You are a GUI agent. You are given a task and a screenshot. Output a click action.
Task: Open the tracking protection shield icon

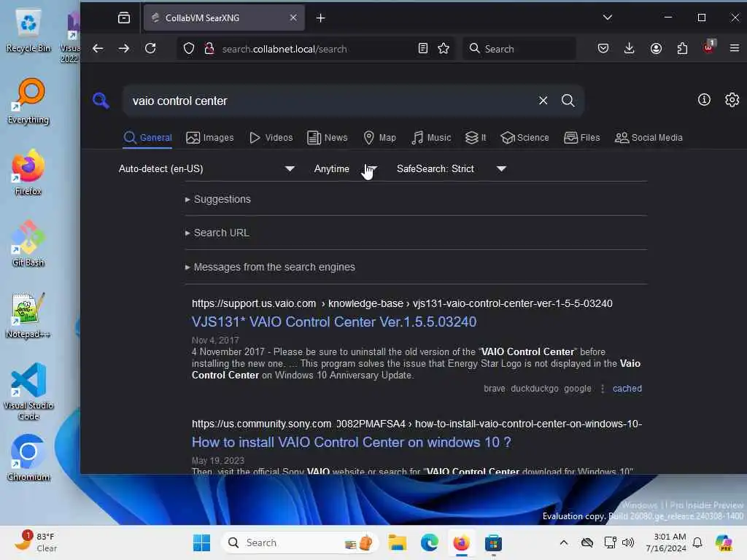(x=189, y=49)
